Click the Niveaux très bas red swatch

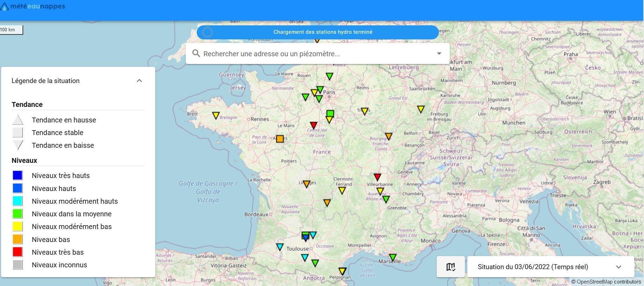click(18, 252)
